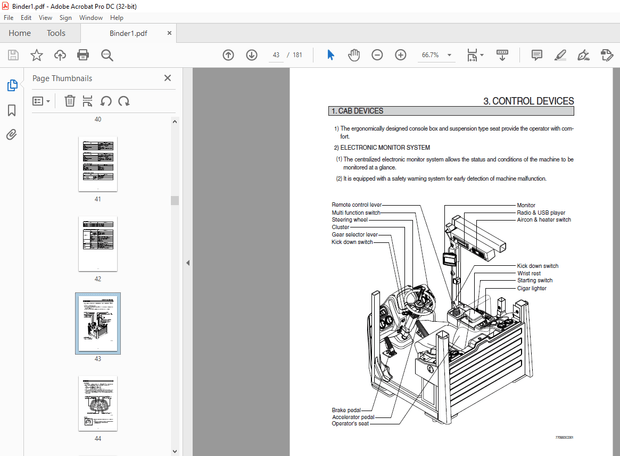Select the page 44 thumbnail
The image size is (620, 456).
(x=98, y=403)
